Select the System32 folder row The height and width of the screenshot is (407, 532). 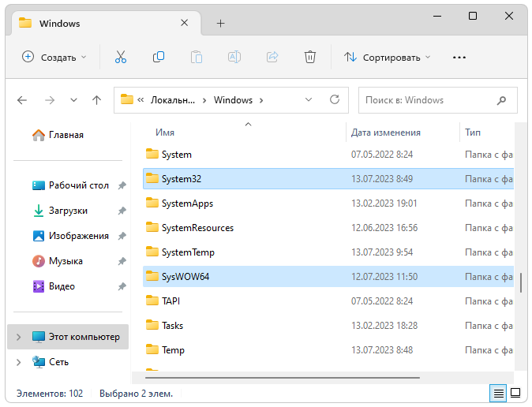[328, 179]
